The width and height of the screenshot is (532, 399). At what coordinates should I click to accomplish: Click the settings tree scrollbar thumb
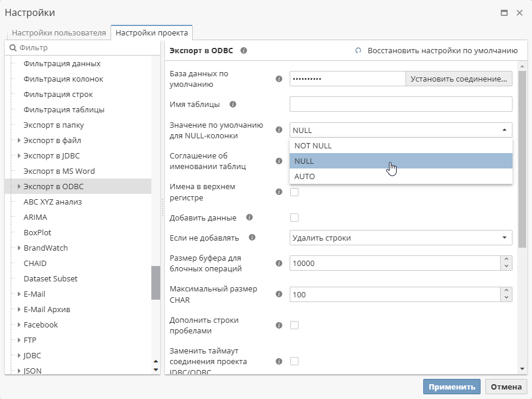pos(155,283)
